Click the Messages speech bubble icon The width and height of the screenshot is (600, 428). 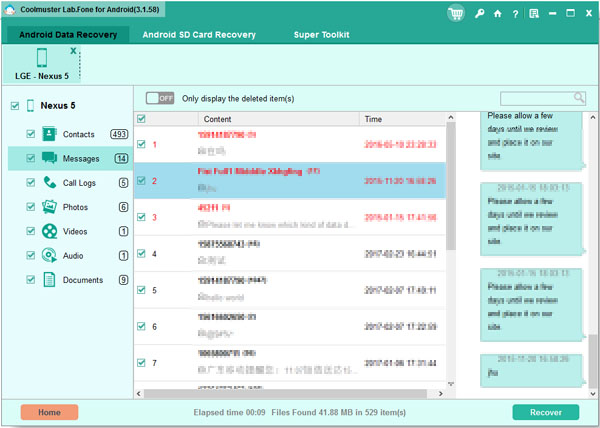coord(49,158)
